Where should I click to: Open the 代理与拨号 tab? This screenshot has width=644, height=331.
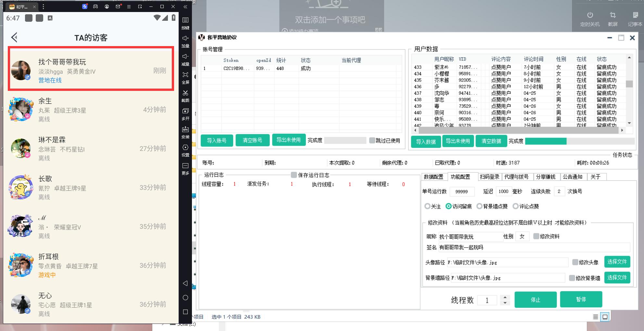click(516, 177)
